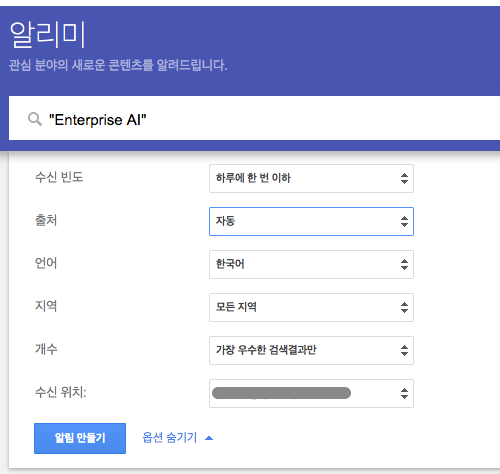The width and height of the screenshot is (500, 474).
Task: Click the arrows beside 한국어
Action: [404, 264]
